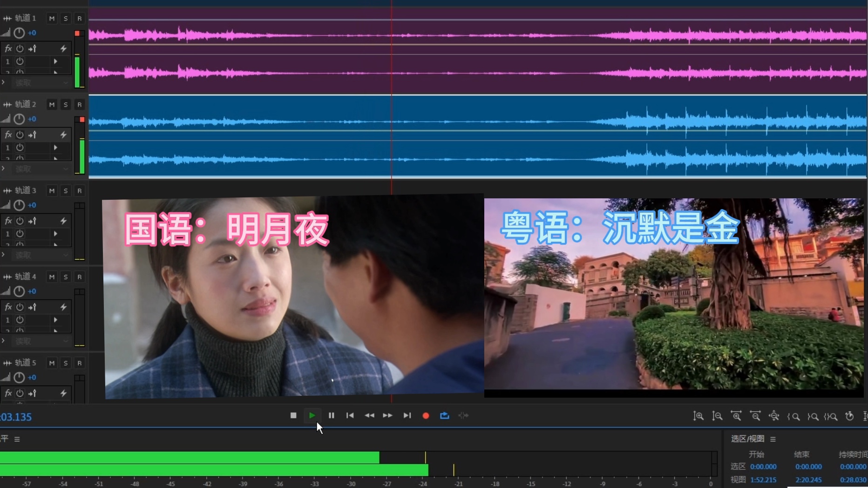Solo 轨道 4 with S button
Screen dimensions: 868x488
coord(66,277)
